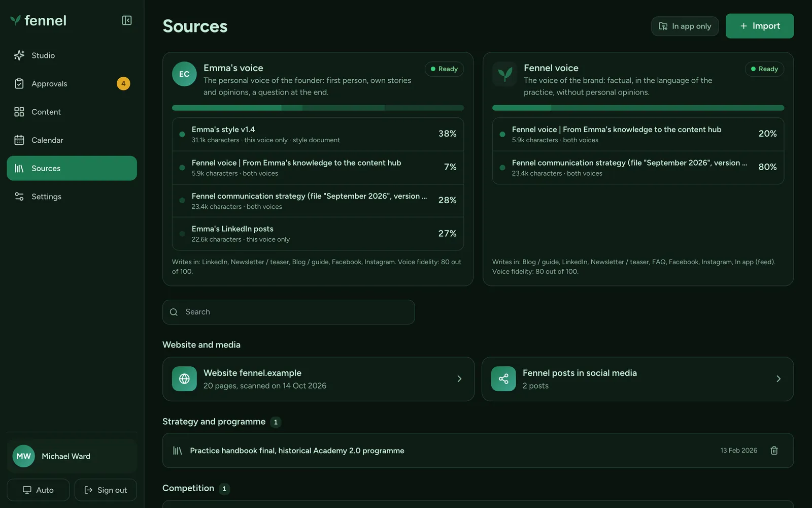Click the Website fennel.example globe icon
Screen dimensions: 812x508
tap(184, 379)
